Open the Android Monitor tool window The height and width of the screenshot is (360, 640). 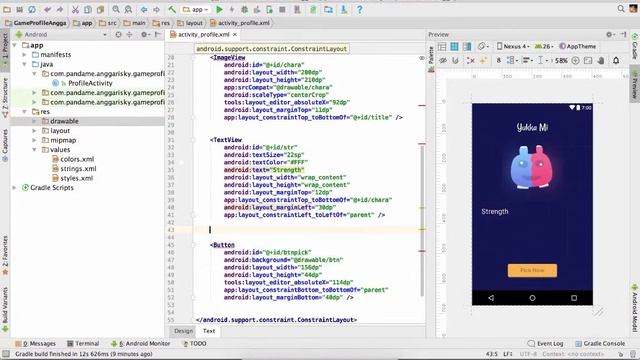pyautogui.click(x=141, y=344)
